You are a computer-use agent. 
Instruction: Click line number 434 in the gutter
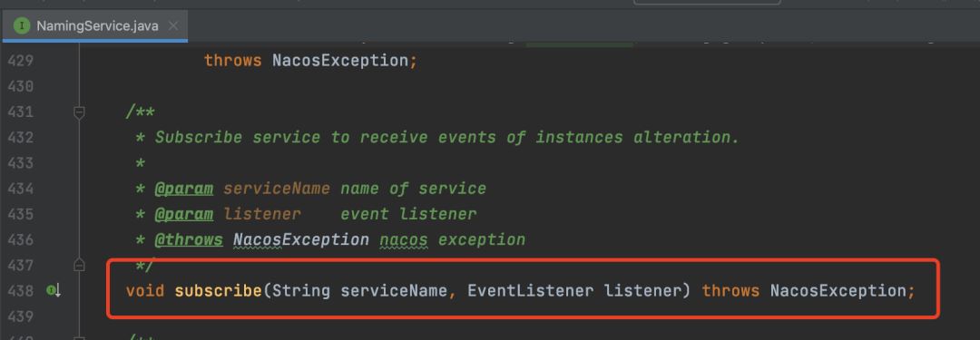coord(21,189)
